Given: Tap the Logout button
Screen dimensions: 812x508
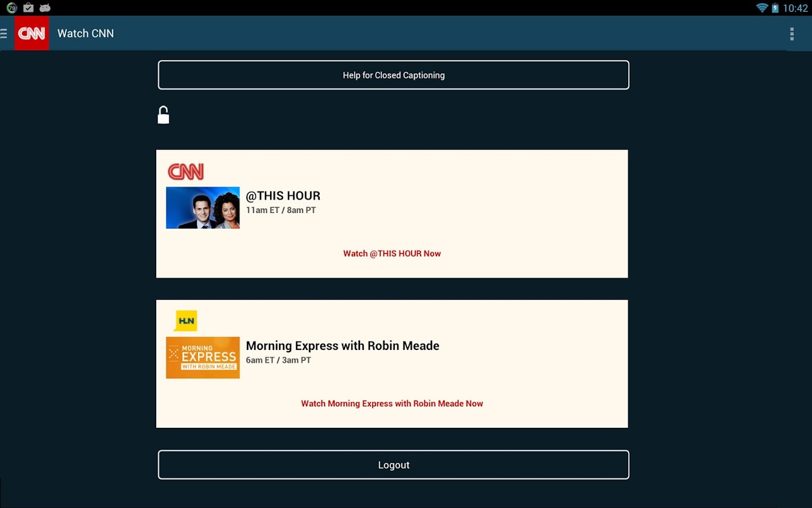Looking at the screenshot, I should [394, 465].
